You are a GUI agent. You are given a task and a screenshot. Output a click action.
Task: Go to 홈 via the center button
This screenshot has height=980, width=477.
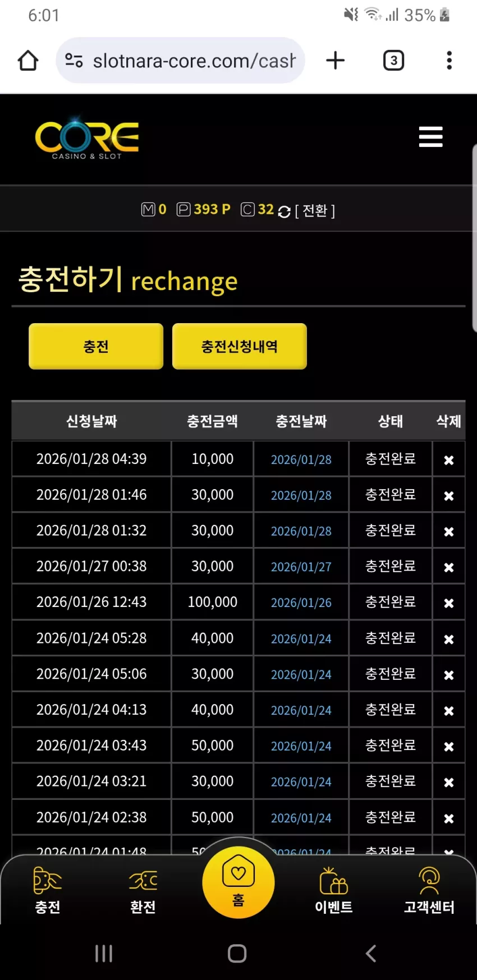(238, 882)
